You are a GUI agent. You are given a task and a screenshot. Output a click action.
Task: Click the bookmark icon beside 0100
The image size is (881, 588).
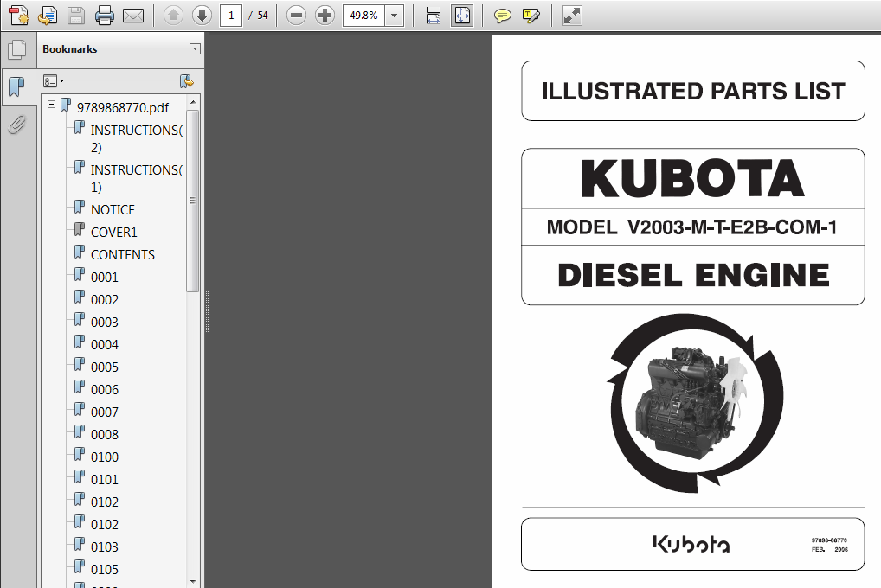pyautogui.click(x=80, y=454)
